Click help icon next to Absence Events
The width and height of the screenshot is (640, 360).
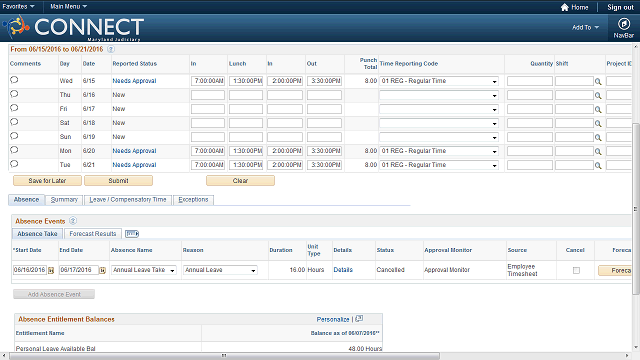pos(73,221)
